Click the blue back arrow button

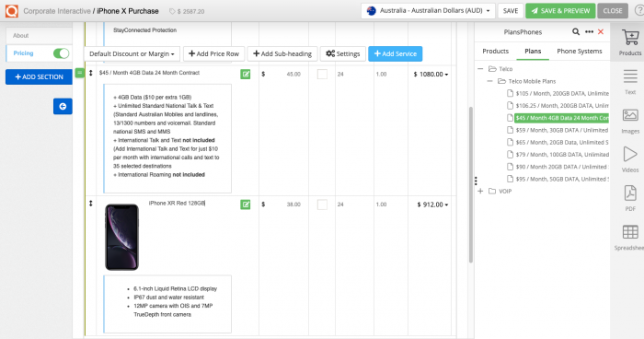pyautogui.click(x=63, y=106)
